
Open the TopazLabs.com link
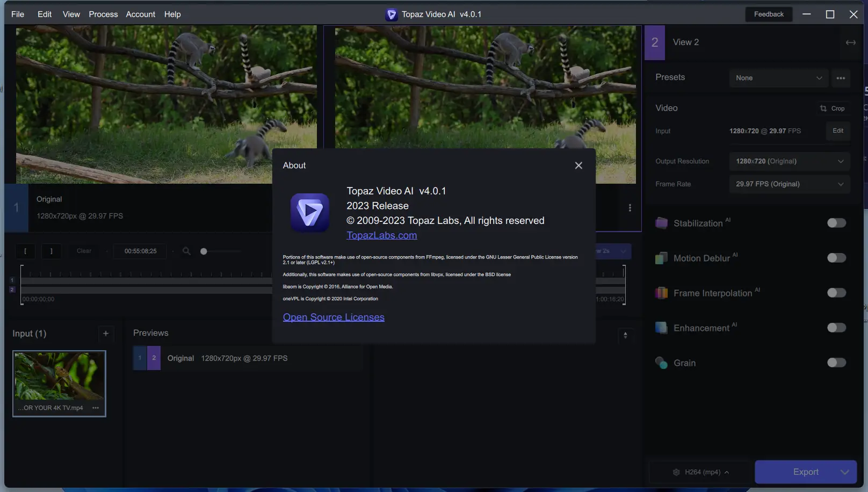(x=381, y=235)
